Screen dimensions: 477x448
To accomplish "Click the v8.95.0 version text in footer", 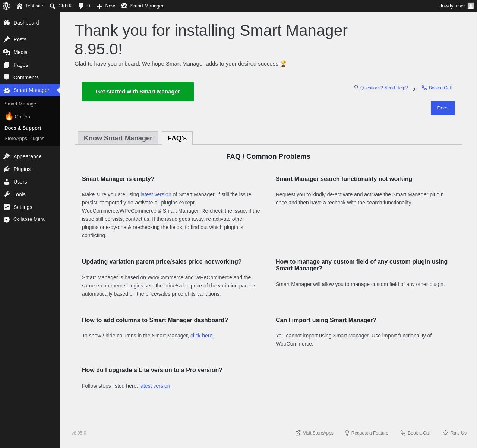I will [x=79, y=433].
